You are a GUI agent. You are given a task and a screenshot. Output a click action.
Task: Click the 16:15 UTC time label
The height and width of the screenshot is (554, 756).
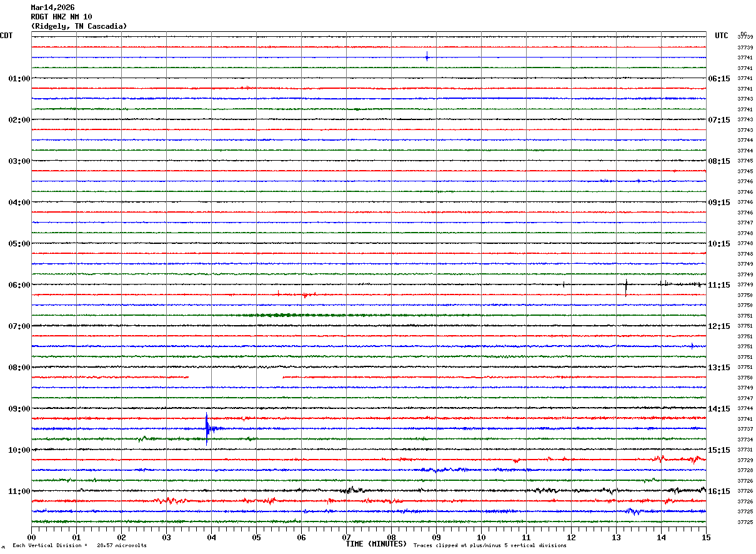coord(719,491)
